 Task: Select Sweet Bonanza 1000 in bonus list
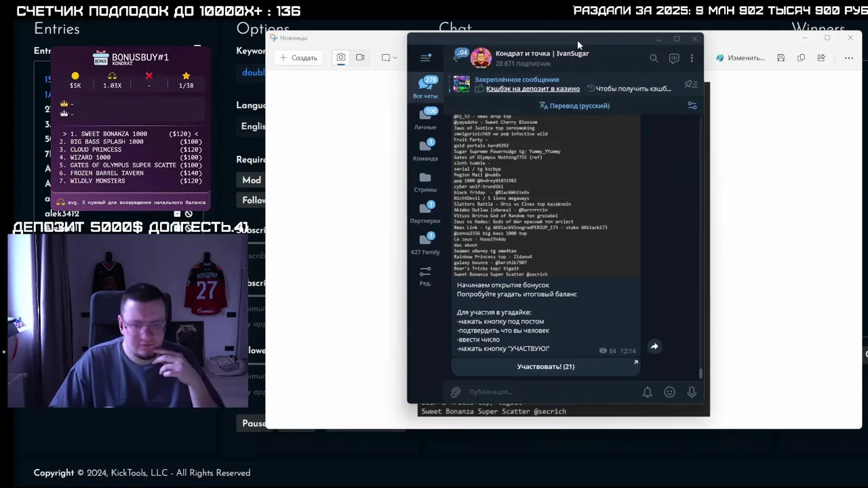pyautogui.click(x=132, y=134)
